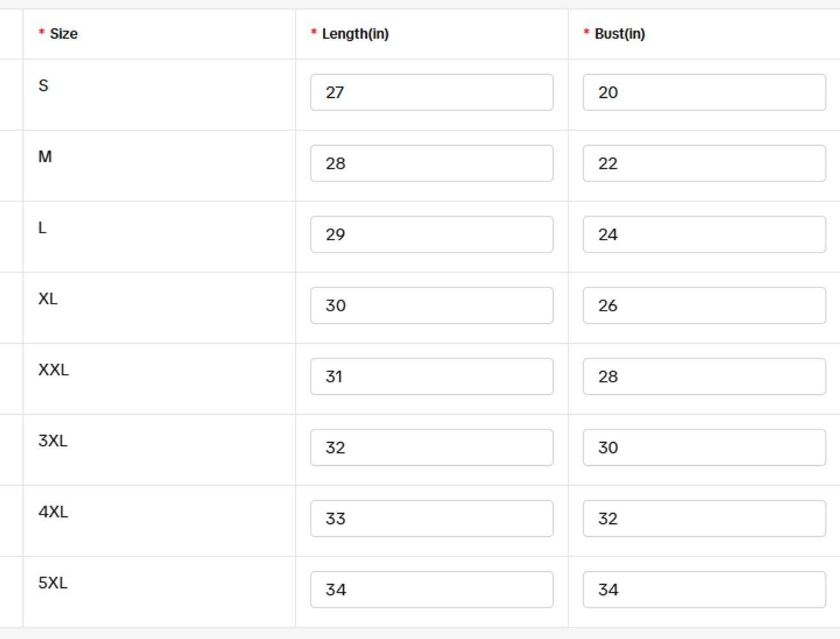The width and height of the screenshot is (840, 639).
Task: Click the Bust(in) column header
Action: pyautogui.click(x=619, y=34)
